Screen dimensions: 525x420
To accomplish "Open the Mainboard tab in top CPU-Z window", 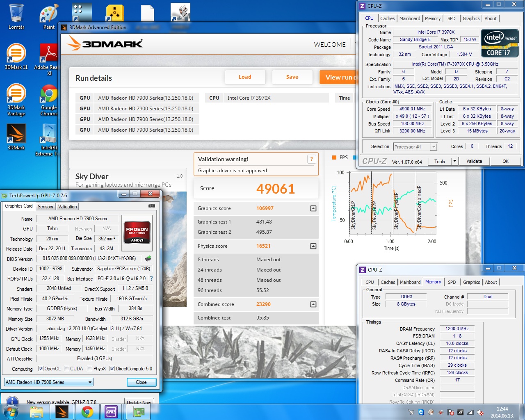I will pyautogui.click(x=410, y=18).
